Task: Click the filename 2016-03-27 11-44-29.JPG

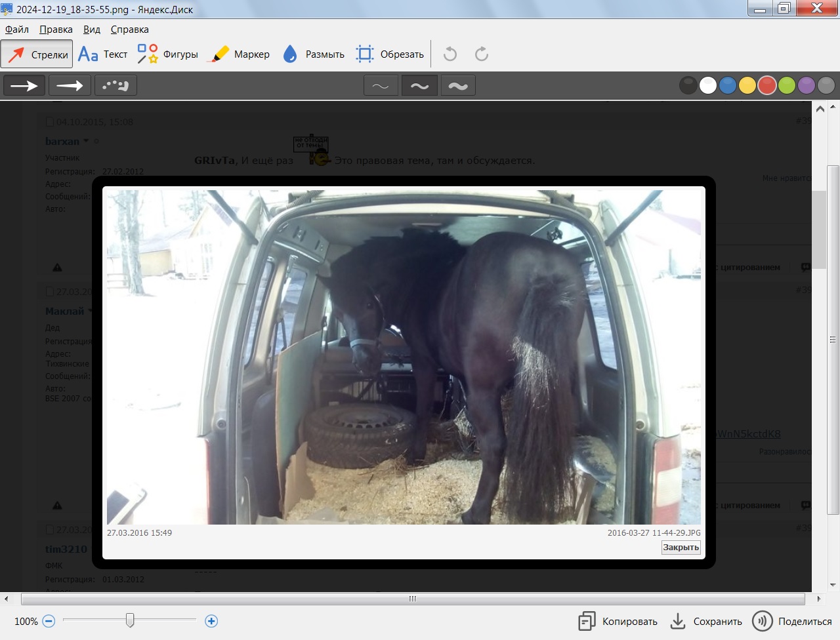Action: point(654,533)
